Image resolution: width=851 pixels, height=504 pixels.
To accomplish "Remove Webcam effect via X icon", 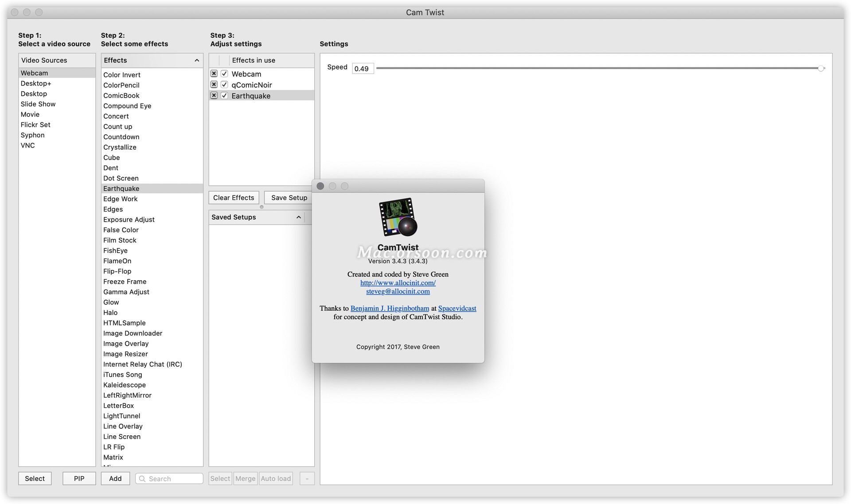I will tap(214, 74).
